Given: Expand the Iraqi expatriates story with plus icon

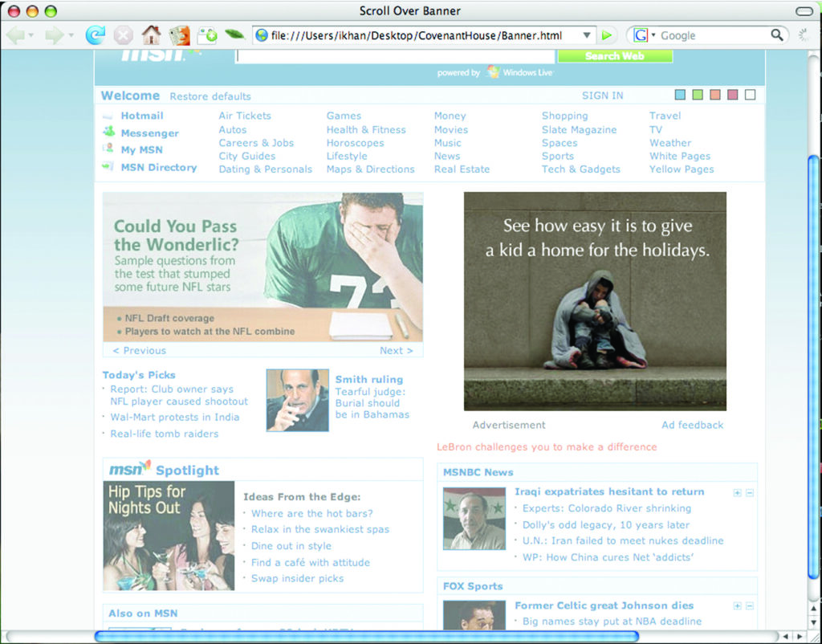Looking at the screenshot, I should click(737, 492).
